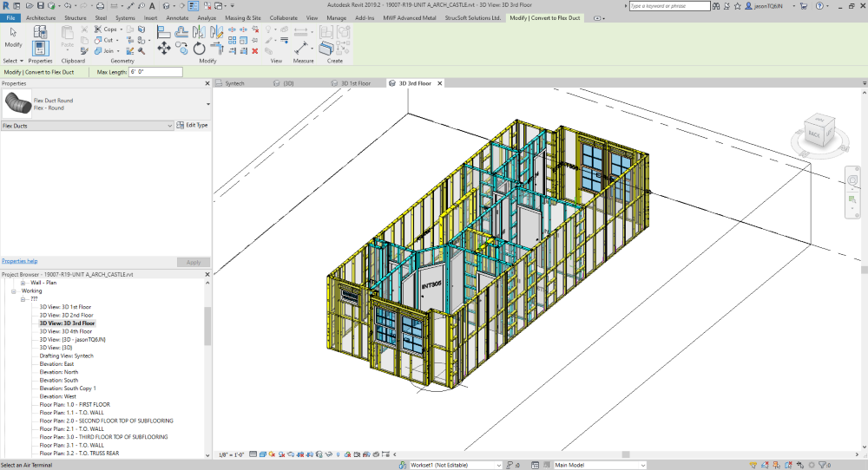This screenshot has height=470, width=868.
Task: Select the Rotate tool
Action: [x=199, y=48]
